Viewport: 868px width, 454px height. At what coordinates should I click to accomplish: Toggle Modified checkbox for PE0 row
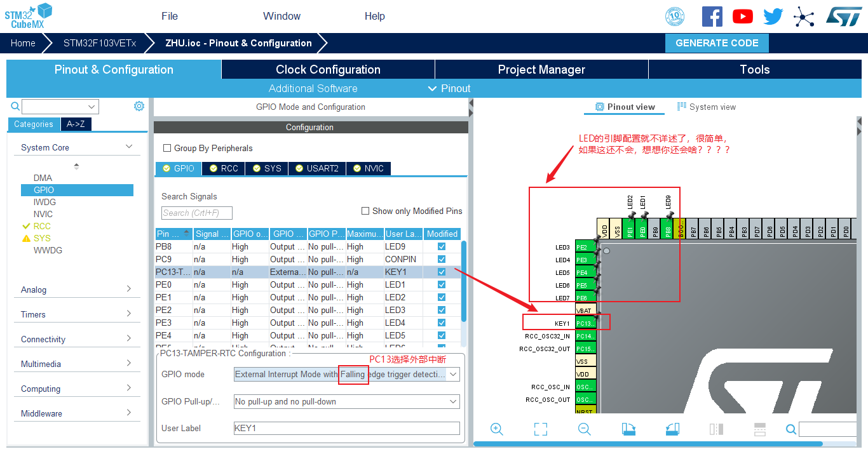click(442, 284)
